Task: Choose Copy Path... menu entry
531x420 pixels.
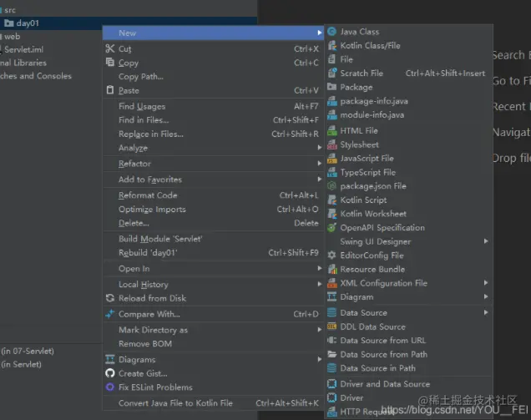Action: pos(214,77)
